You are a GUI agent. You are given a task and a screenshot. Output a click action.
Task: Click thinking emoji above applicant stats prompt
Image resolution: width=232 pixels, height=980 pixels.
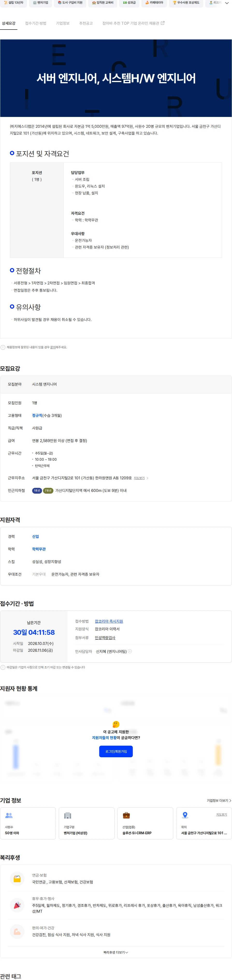pyautogui.click(x=116, y=724)
